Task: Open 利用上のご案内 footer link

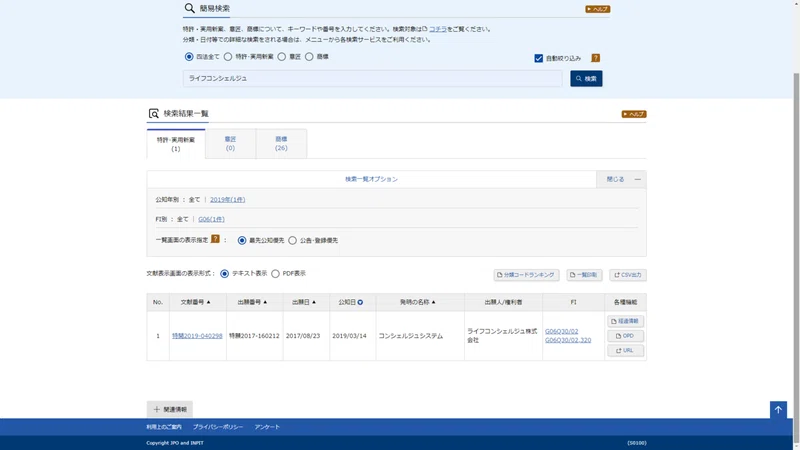Action: tap(164, 427)
